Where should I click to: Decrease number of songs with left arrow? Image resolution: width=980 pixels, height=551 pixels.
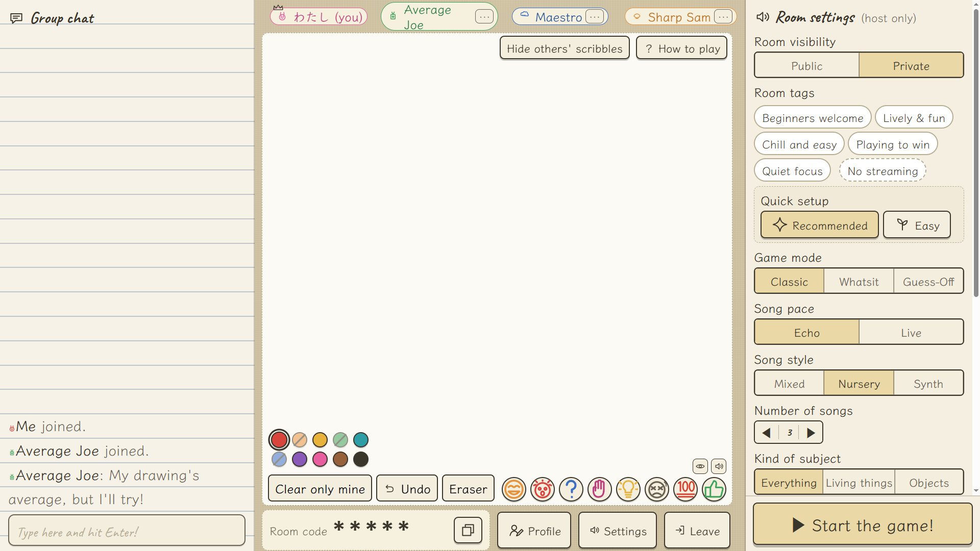point(766,433)
